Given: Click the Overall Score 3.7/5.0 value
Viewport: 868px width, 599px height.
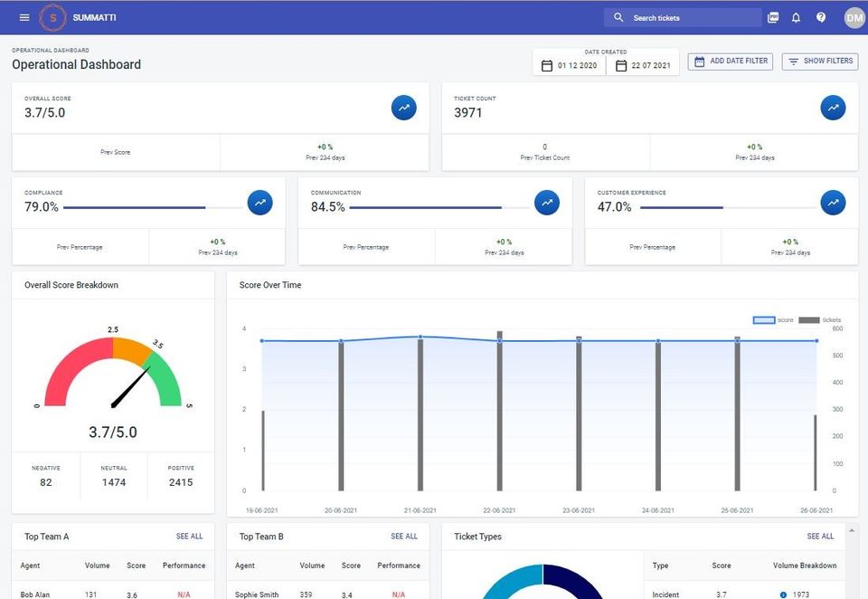Looking at the screenshot, I should point(45,112).
